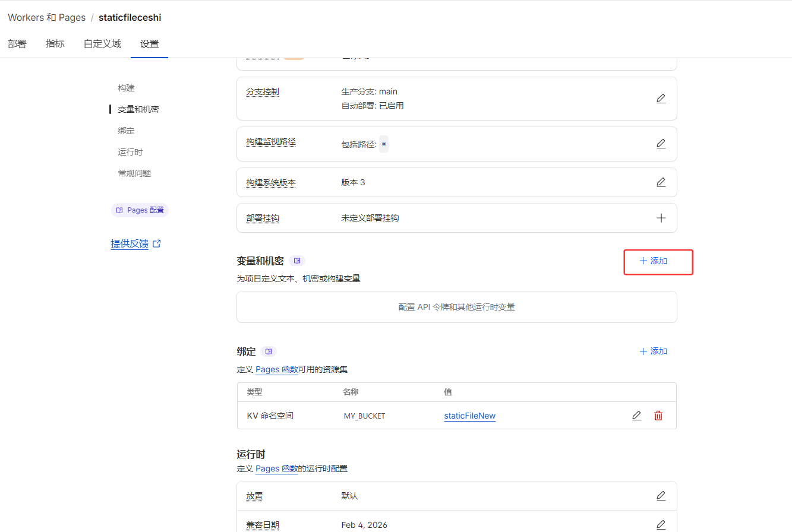The width and height of the screenshot is (792, 532).
Task: Open the 指标 tab
Action: click(55, 43)
